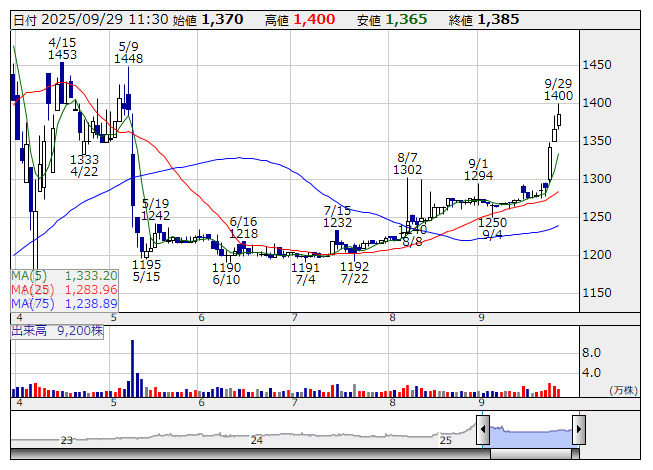Click the horizontal scrollbar thumb at bottom
The height and width of the screenshot is (470, 653).
coord(531,454)
